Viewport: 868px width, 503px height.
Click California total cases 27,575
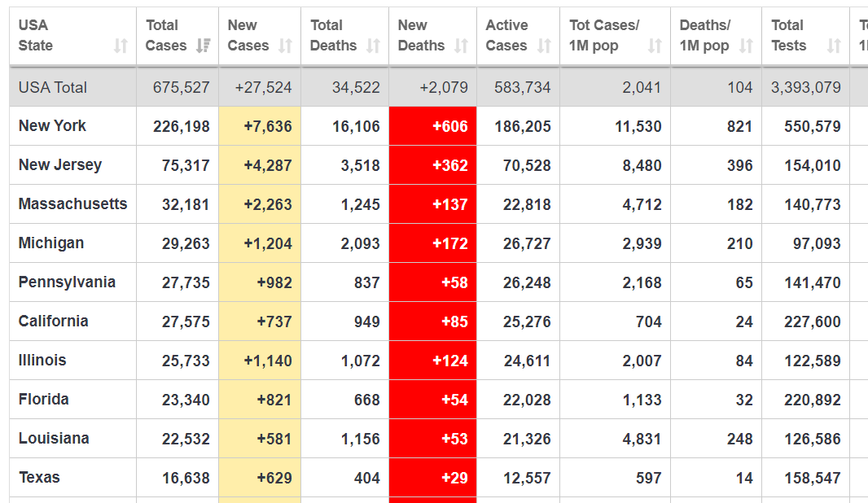tap(186, 322)
